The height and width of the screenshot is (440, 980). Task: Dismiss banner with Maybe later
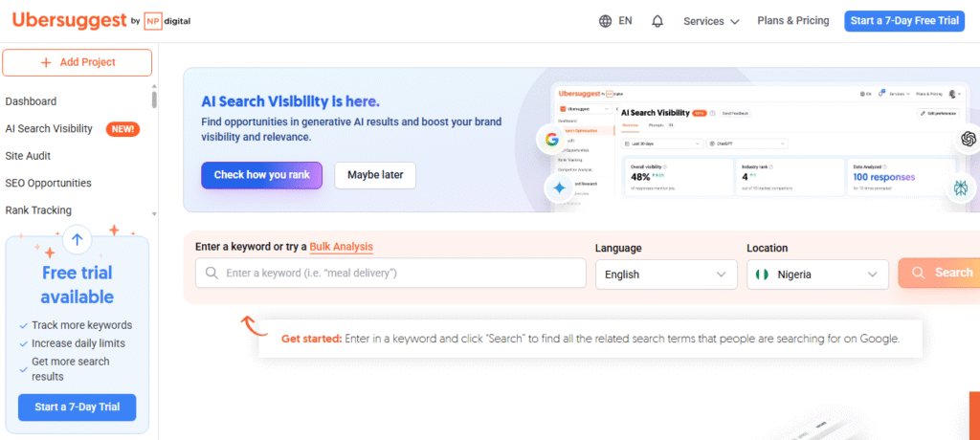click(x=375, y=175)
